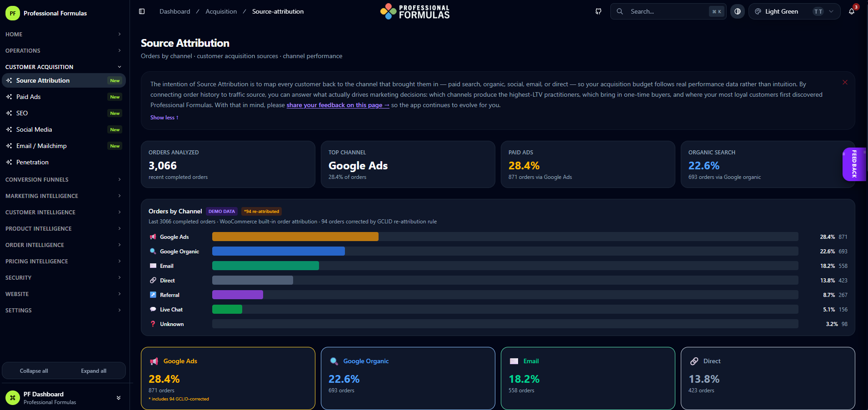The height and width of the screenshot is (410, 868).
Task: Click sparkle icon beside Penetration
Action: coord(9,162)
